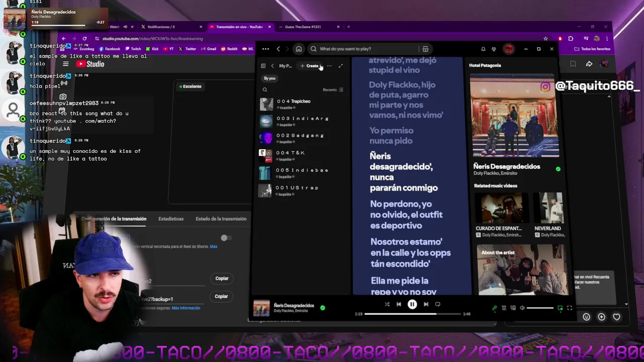Click in the What do you want to play field
This screenshot has width=644, height=362.
click(368, 49)
